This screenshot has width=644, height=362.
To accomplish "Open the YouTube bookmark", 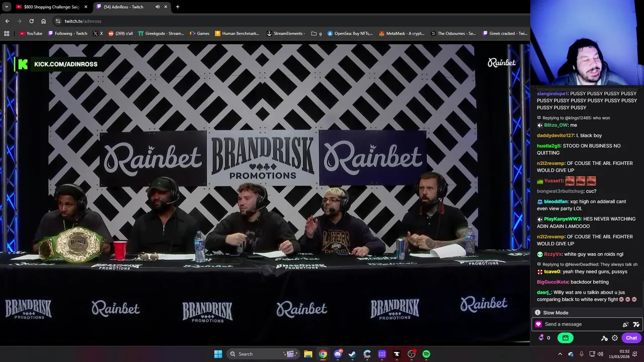I will pyautogui.click(x=31, y=33).
